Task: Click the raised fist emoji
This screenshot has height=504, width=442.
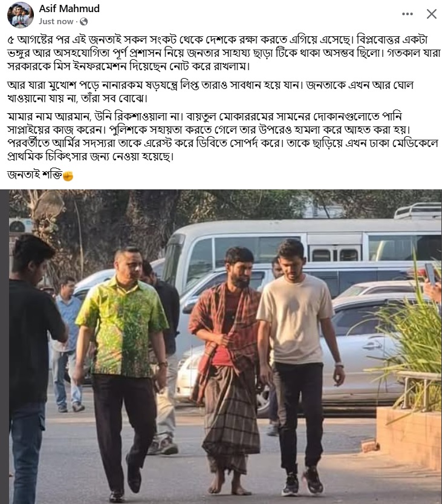Action: point(68,175)
